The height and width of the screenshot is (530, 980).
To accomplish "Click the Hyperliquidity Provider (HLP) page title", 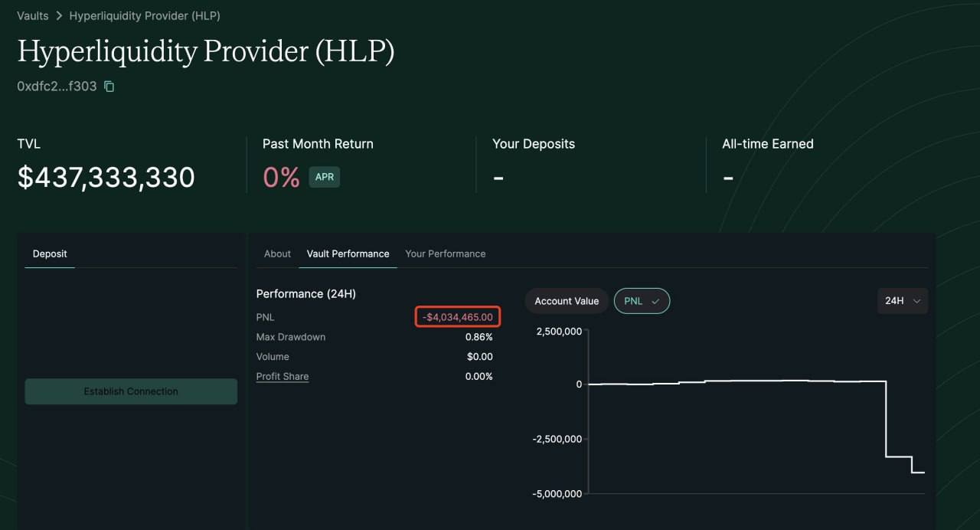I will tap(206, 52).
